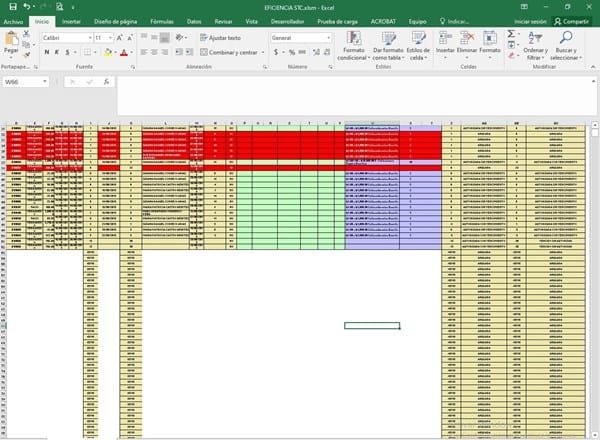The width and height of the screenshot is (600, 440).
Task: Toggle Ajustar texto wrap option
Action: tap(220, 37)
